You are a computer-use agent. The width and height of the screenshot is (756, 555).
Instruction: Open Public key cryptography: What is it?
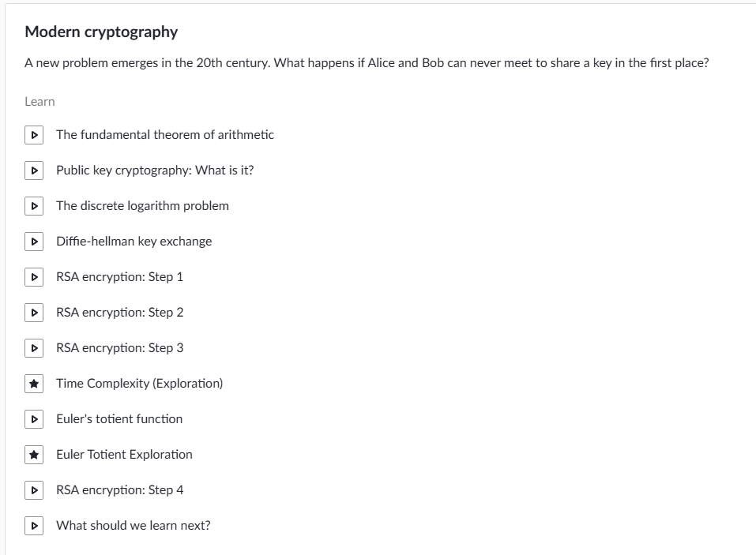[155, 171]
